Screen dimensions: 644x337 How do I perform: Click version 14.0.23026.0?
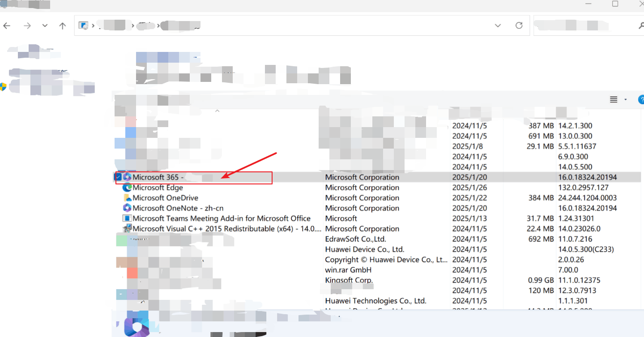coord(579,229)
